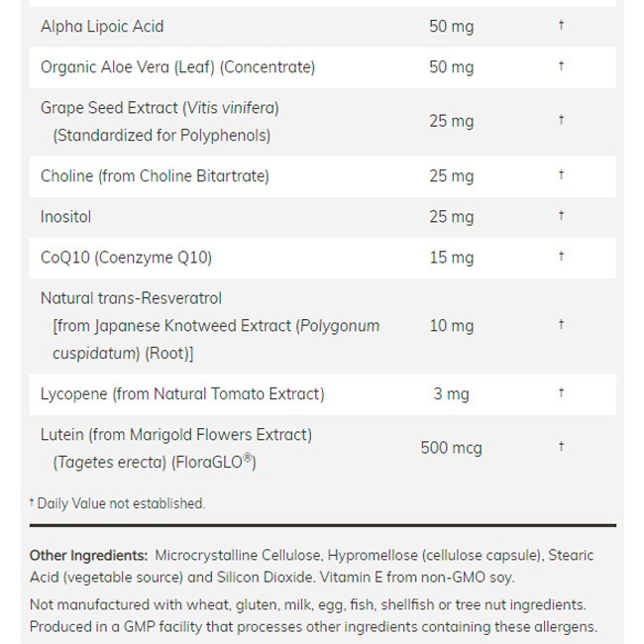Click the dagger symbol in Inositol row

coord(561,215)
